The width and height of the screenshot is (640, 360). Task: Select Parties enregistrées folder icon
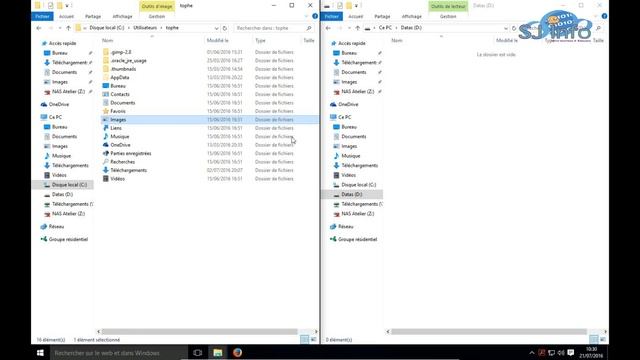click(x=106, y=153)
